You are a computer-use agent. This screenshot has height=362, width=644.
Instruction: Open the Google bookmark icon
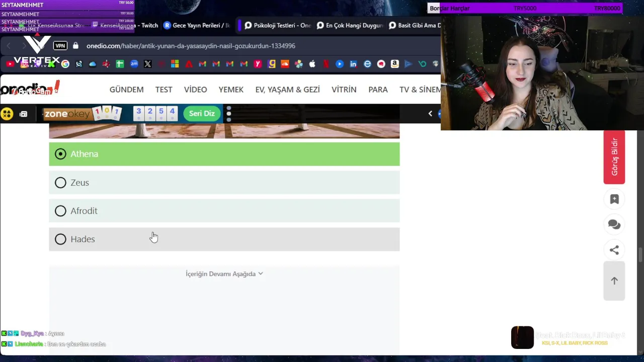pos(65,64)
